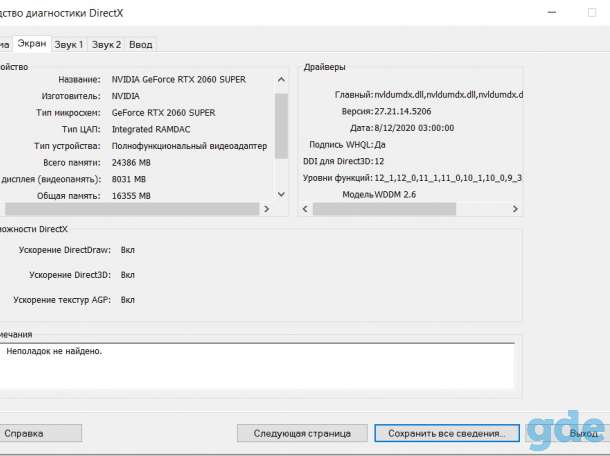Select label 'Ускорение DirectDraw:'
This screenshot has height=456, width=610.
pyautogui.click(x=65, y=250)
